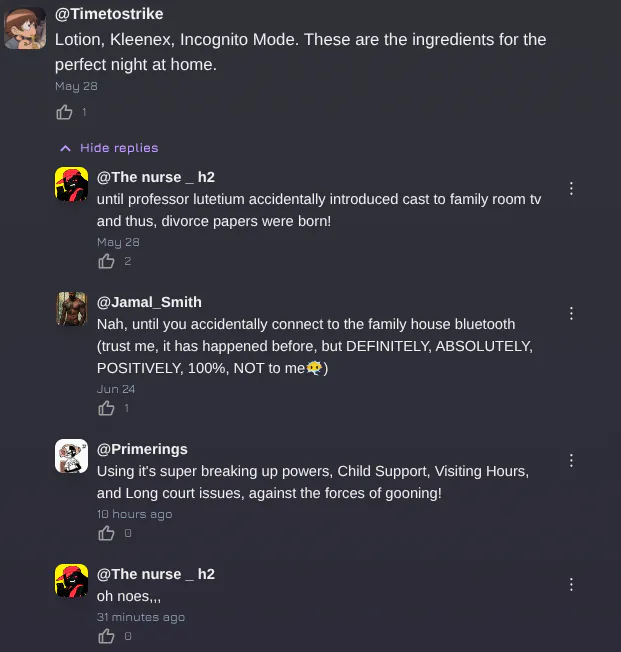621x652 pixels.
Task: Like the 'oh noes,,,' reply
Action: [x=107, y=636]
